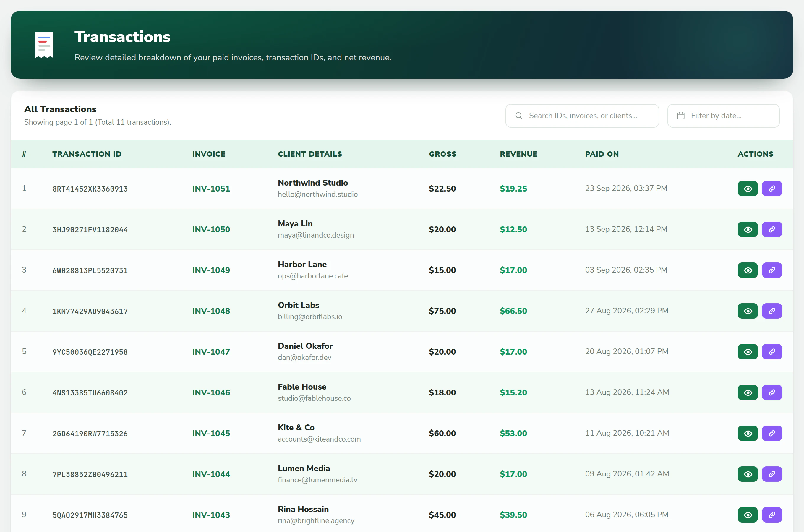Click email hello@northwind.studio

pos(317,194)
